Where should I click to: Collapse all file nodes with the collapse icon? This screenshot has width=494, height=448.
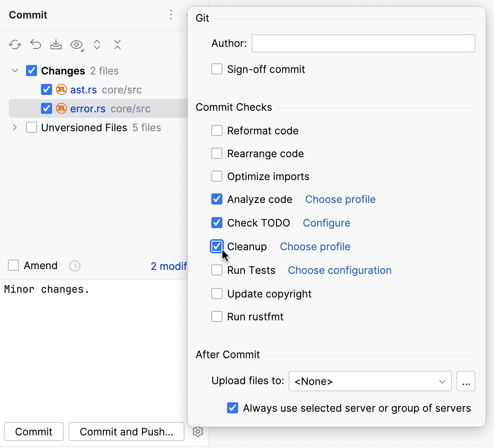(x=117, y=45)
